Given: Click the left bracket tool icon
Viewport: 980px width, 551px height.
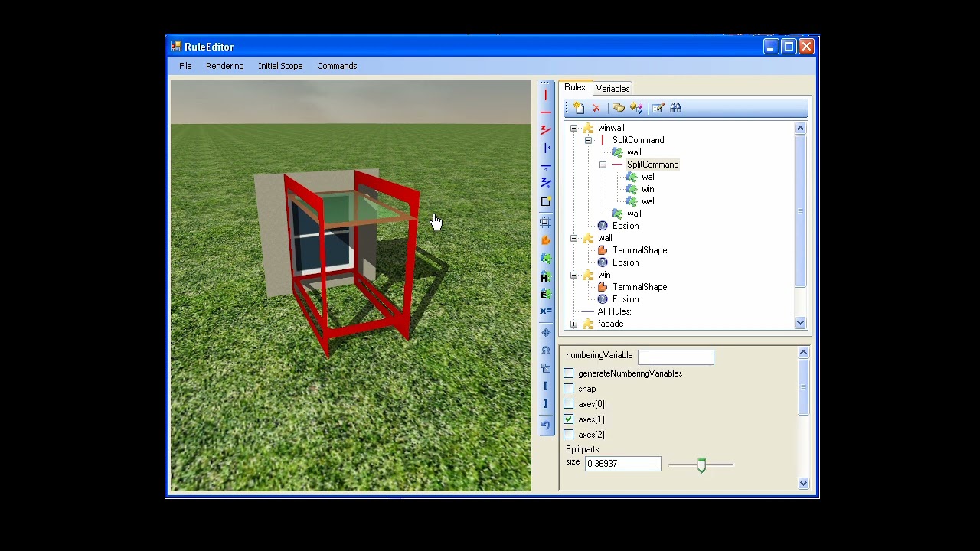Looking at the screenshot, I should click(545, 386).
